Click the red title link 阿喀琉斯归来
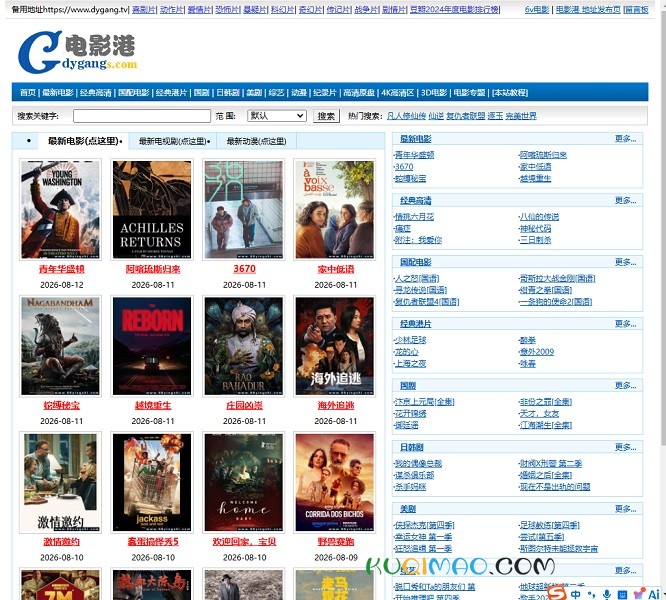The height and width of the screenshot is (600, 666). (x=153, y=269)
